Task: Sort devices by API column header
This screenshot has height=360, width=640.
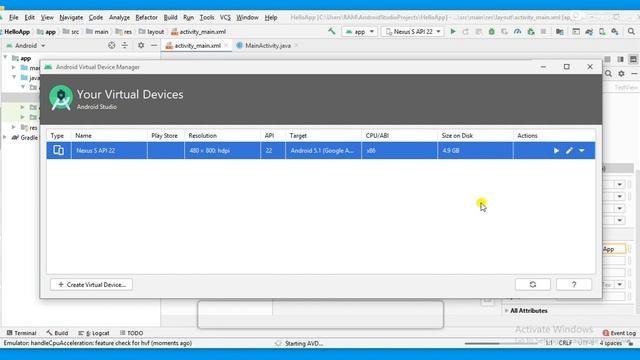Action: 273,136
